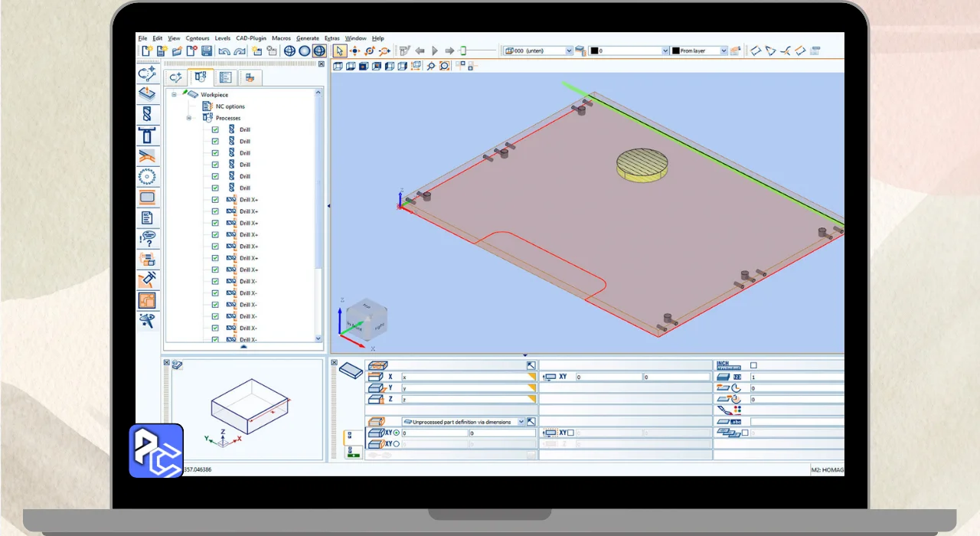Enable the INCH units checkbox
This screenshot has height=536, width=980.
click(753, 365)
